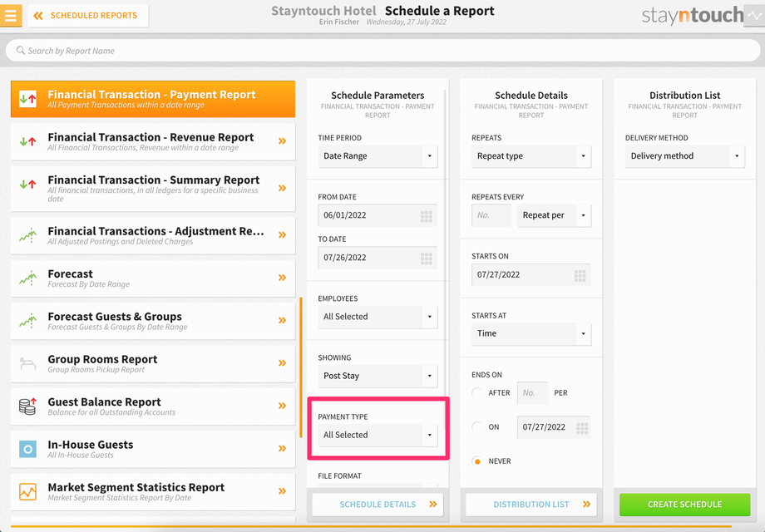
Task: Select the After radio button under Ends On
Action: (x=477, y=392)
